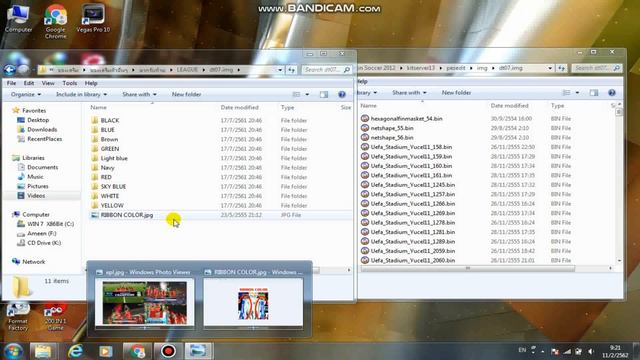Open File menu in left Explorer
640x360 pixels.
pyautogui.click(x=11, y=83)
